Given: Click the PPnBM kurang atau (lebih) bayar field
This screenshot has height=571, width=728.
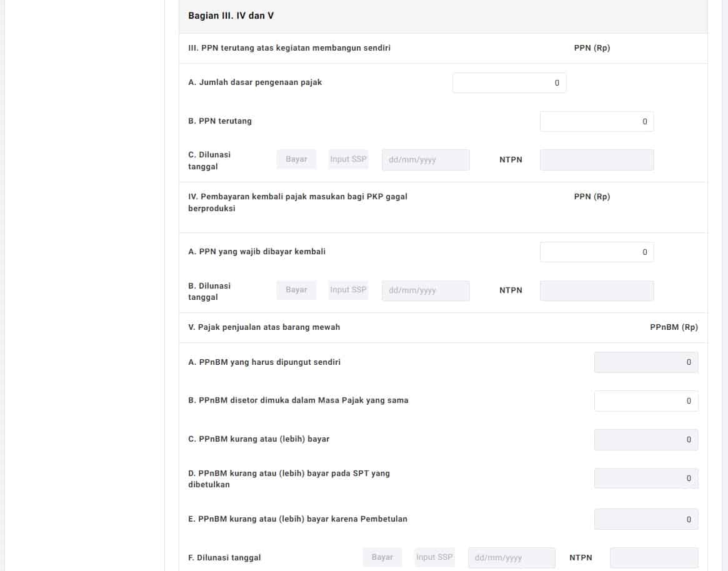Looking at the screenshot, I should pos(646,439).
